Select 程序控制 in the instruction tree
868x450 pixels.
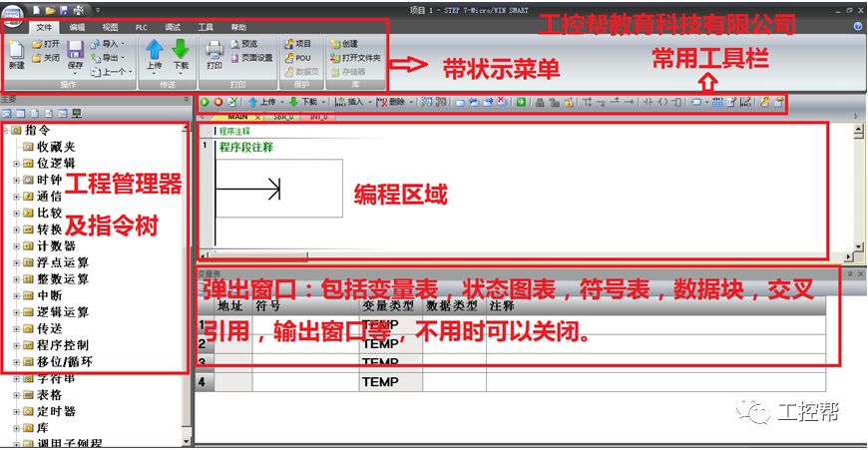(x=63, y=345)
